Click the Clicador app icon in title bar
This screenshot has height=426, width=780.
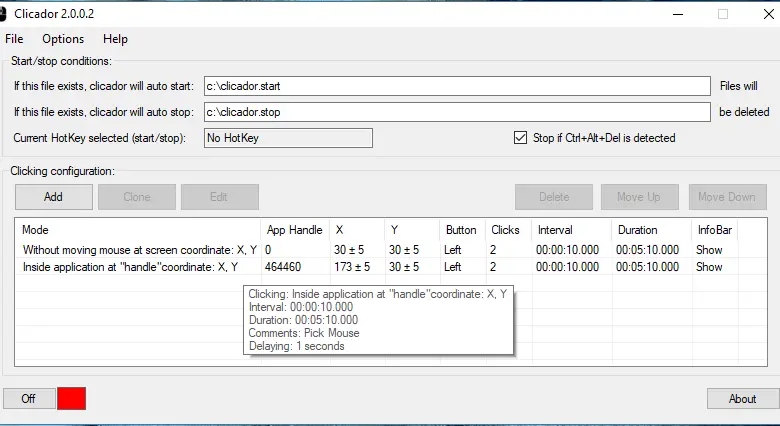coord(2,14)
